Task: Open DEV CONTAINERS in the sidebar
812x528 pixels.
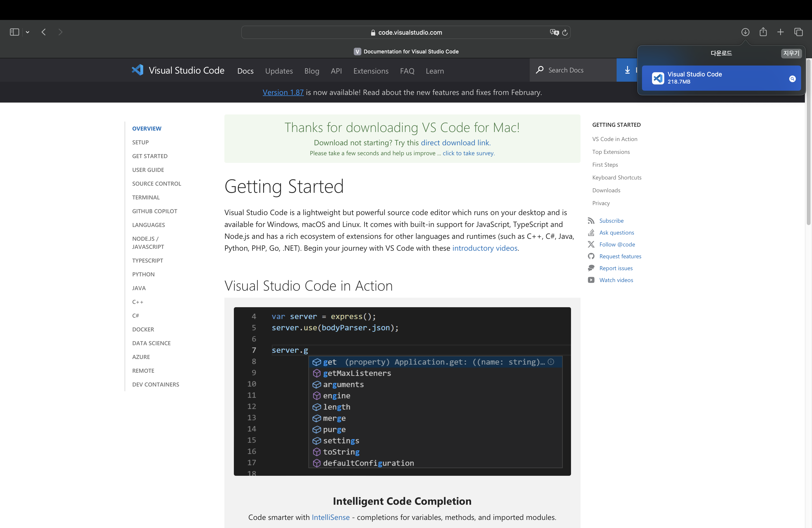Action: (156, 384)
